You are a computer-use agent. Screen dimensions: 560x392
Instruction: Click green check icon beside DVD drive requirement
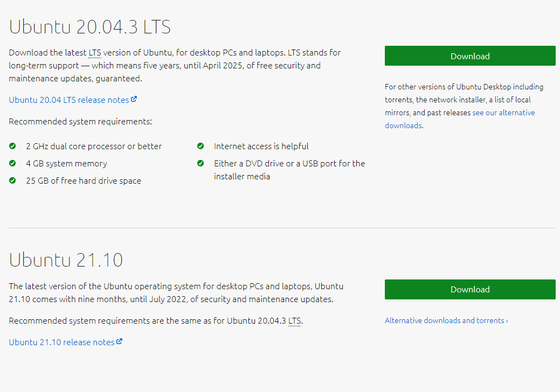(x=201, y=163)
